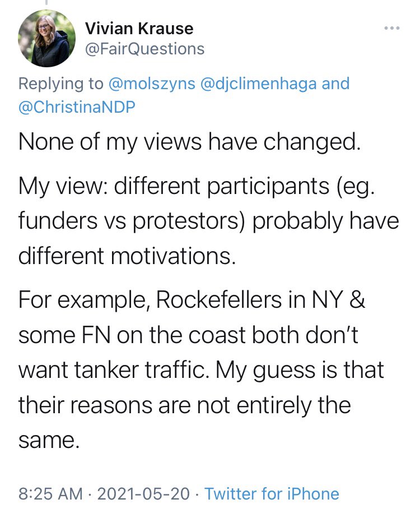Tap the Vivian Krause display name

pyautogui.click(x=139, y=28)
